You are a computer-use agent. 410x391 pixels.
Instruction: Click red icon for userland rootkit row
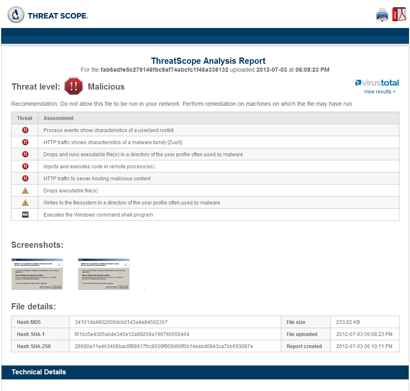pos(25,130)
